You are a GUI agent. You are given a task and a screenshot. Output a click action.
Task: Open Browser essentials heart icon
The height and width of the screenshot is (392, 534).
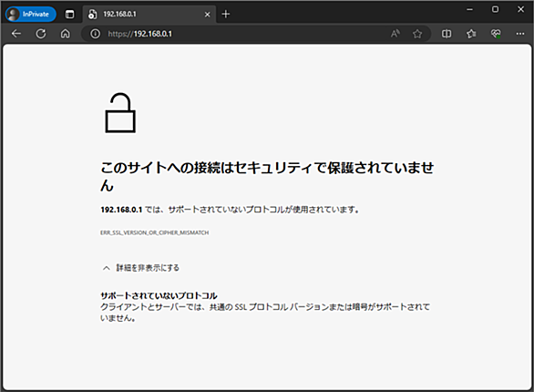pyautogui.click(x=496, y=34)
